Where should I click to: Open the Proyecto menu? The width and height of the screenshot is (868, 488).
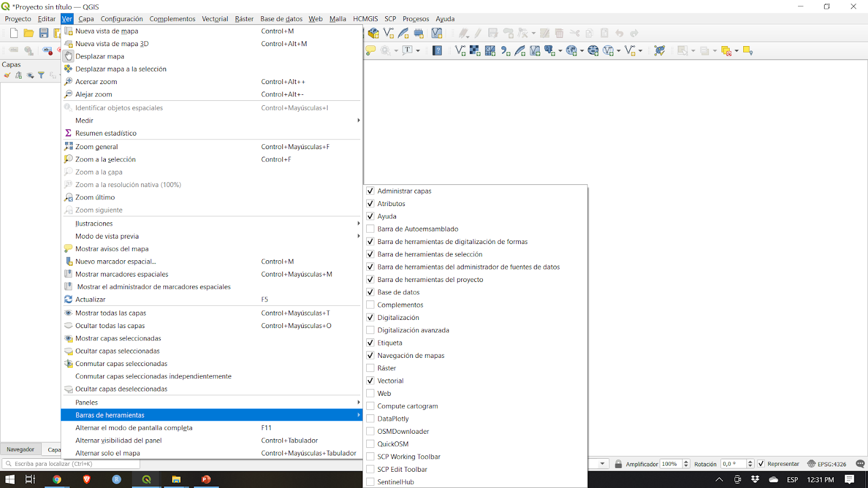(x=18, y=18)
